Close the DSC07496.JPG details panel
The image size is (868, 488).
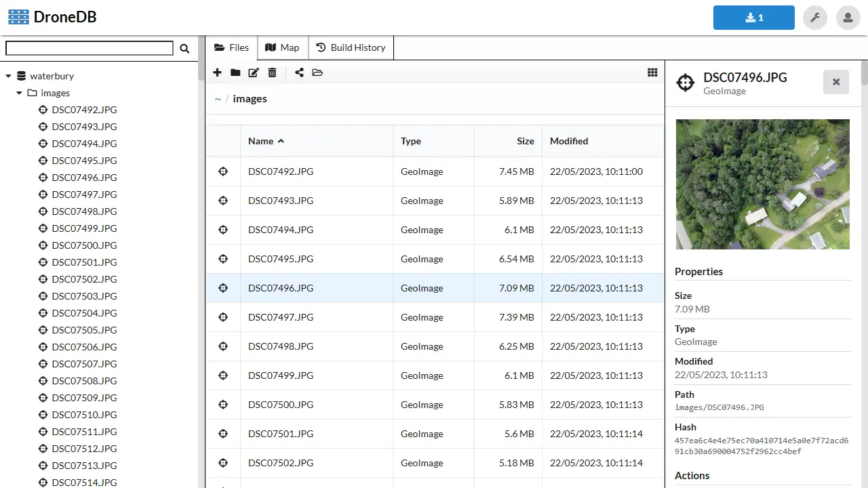835,82
